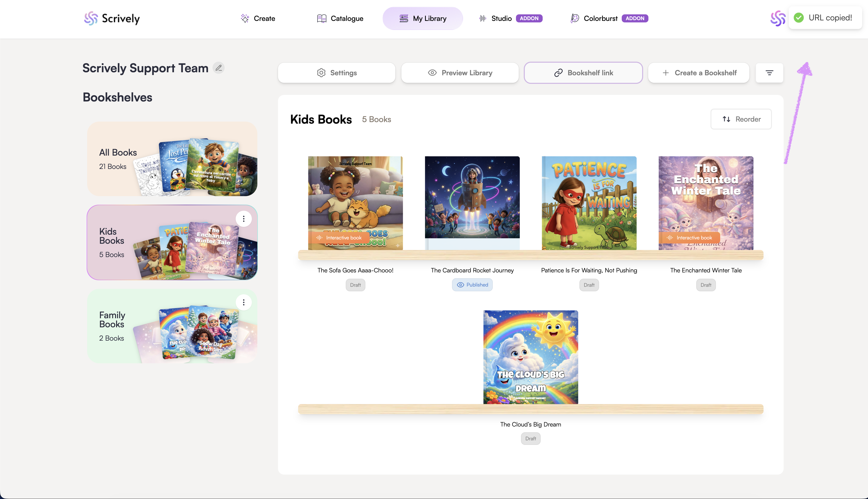
Task: Open the filter lines icon button
Action: [769, 73]
